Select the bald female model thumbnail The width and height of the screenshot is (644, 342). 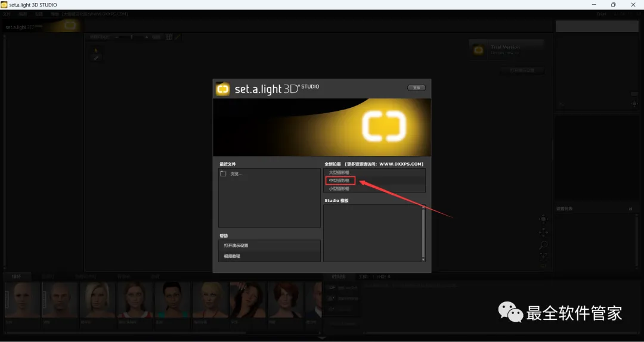(22, 300)
